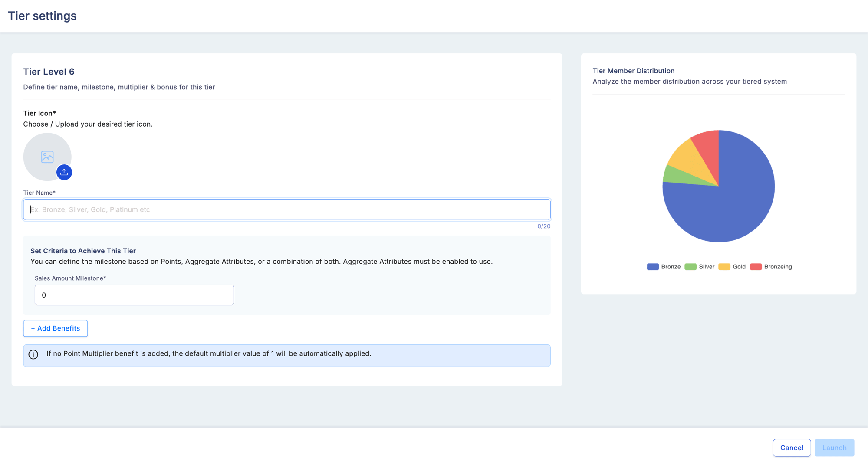Toggle Bronze legend color swatch
This screenshot has height=468, width=868.
[x=653, y=267]
